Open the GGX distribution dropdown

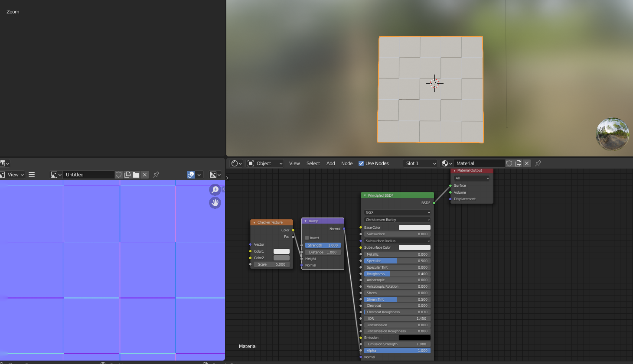coord(397,212)
